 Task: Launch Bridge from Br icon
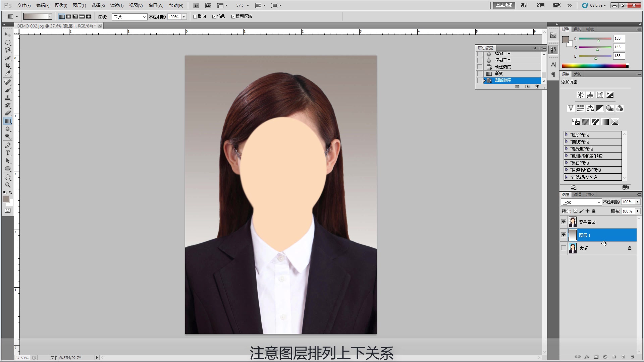(196, 5)
